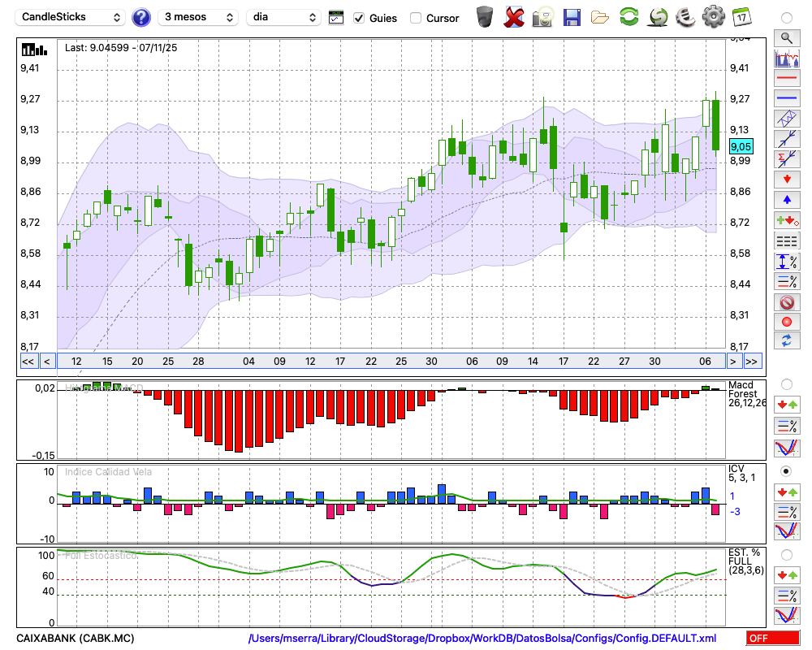Step back with the < button
The image size is (812, 650).
click(x=46, y=362)
